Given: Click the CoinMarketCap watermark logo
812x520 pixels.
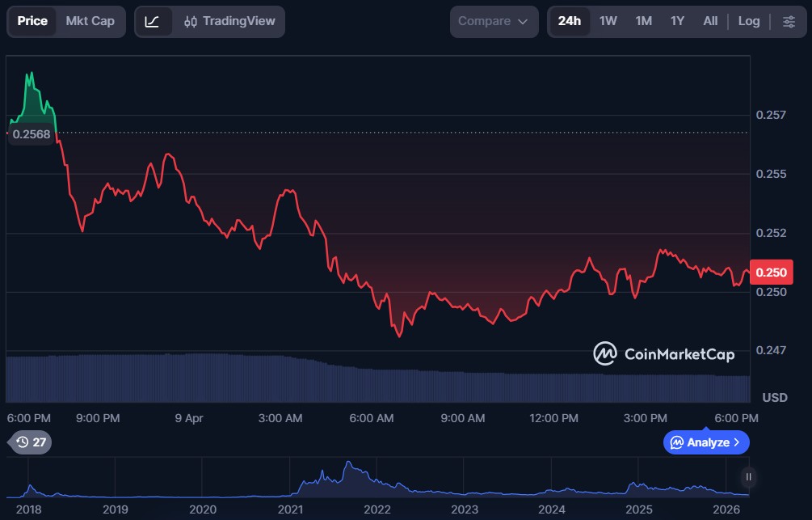Looking at the screenshot, I should [664, 353].
